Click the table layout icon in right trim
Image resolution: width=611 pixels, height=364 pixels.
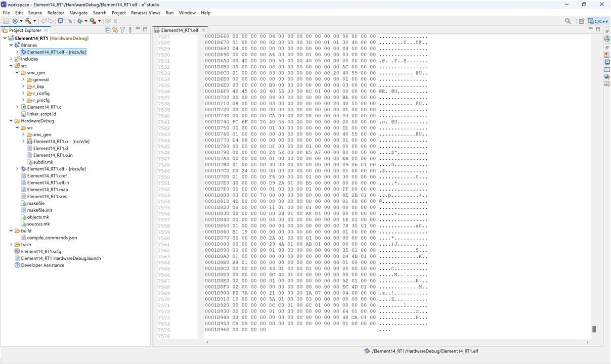(607, 69)
